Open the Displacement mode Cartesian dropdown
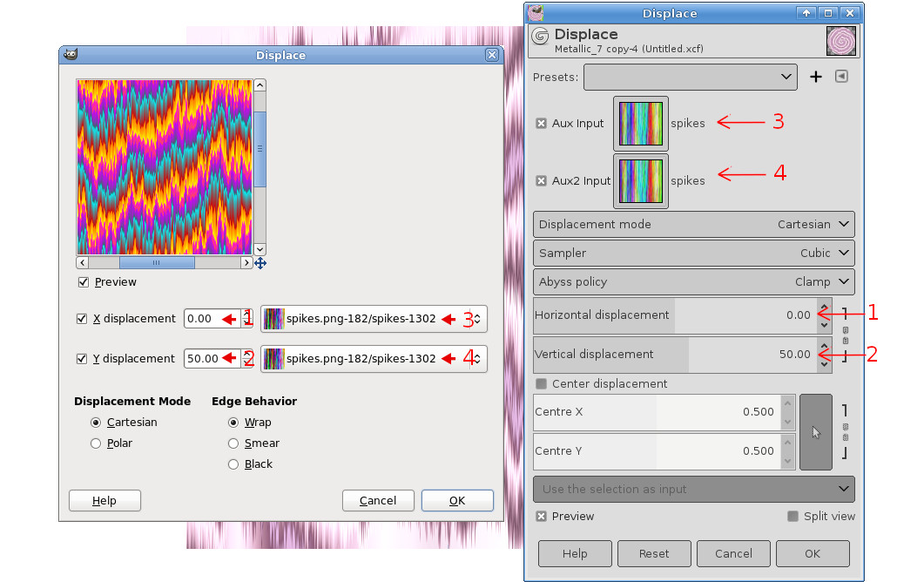The height and width of the screenshot is (582, 924). pyautogui.click(x=693, y=225)
